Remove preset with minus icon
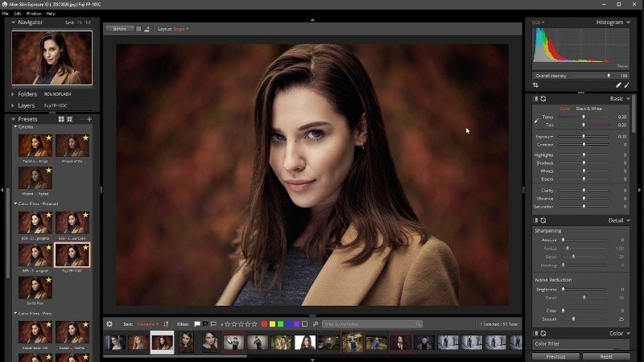Image resolution: width=644 pixels, height=362 pixels. 82,119
